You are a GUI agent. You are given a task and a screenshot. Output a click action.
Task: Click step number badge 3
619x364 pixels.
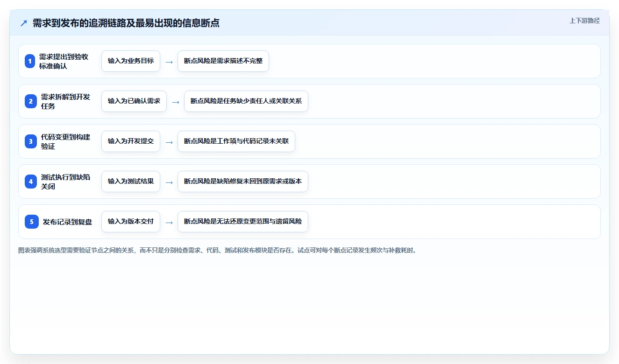coord(31,141)
